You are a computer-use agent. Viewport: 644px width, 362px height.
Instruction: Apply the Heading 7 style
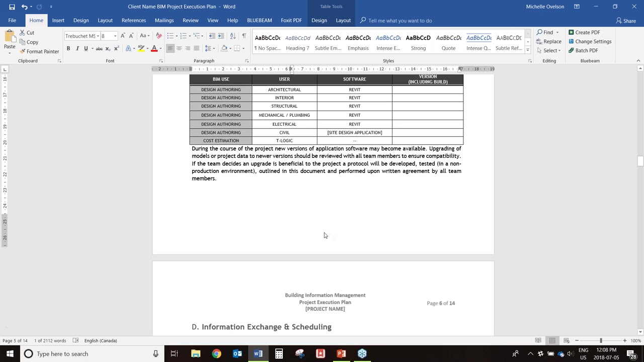click(297, 42)
